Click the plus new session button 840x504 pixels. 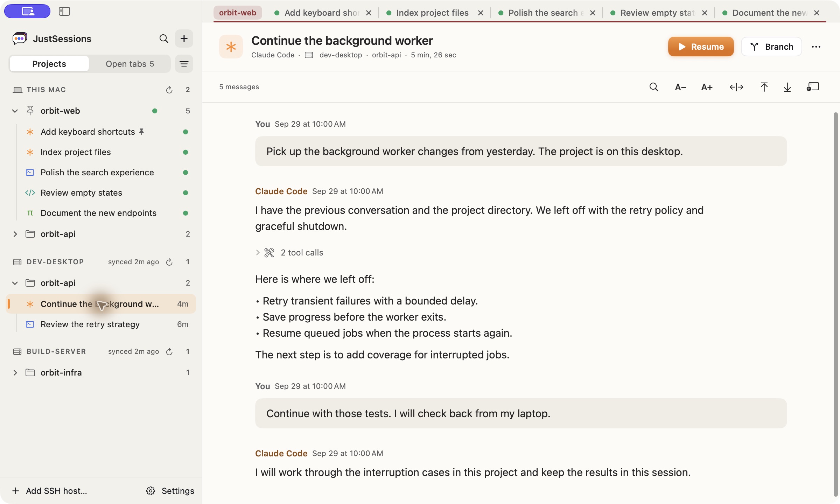pos(184,38)
